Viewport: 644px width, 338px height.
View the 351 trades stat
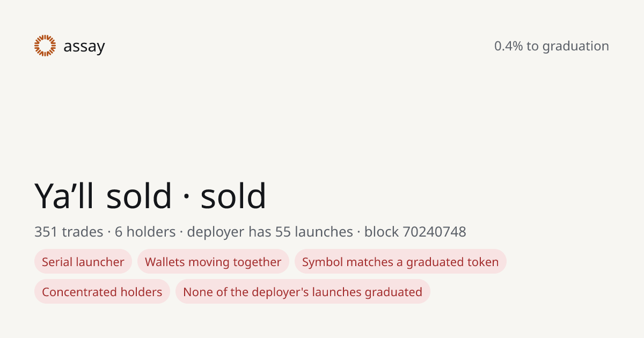coord(69,232)
